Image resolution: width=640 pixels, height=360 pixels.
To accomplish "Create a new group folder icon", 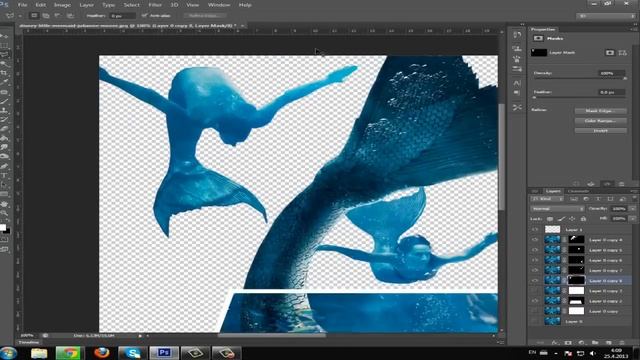I will 595,343.
